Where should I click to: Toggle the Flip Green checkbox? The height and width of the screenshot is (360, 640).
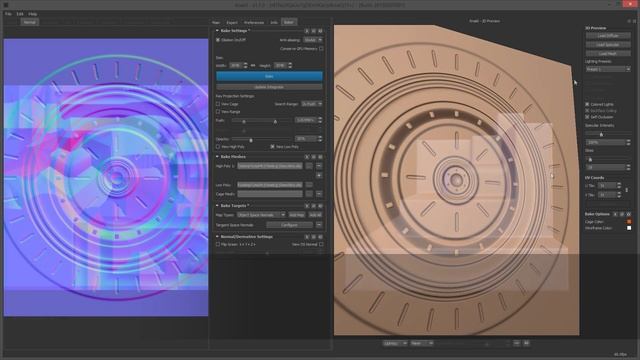click(x=218, y=244)
